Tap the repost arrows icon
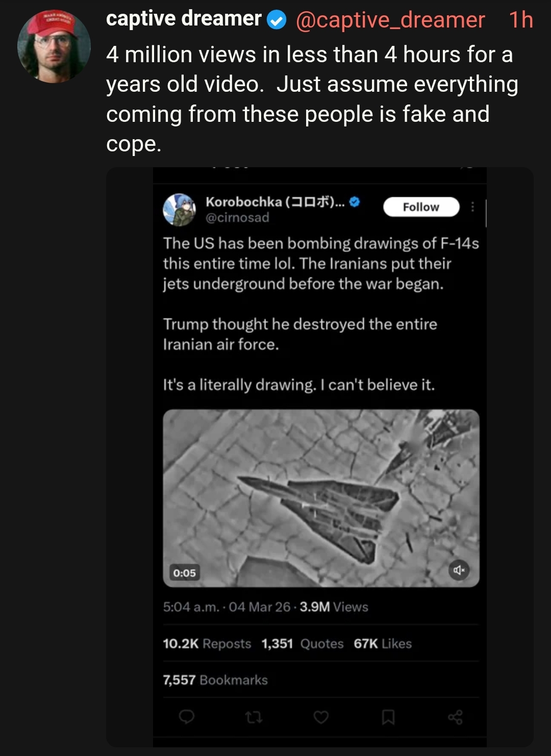 (x=254, y=718)
